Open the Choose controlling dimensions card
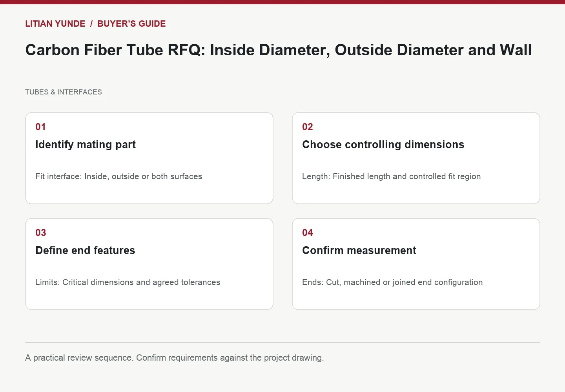The image size is (565, 392). click(416, 158)
